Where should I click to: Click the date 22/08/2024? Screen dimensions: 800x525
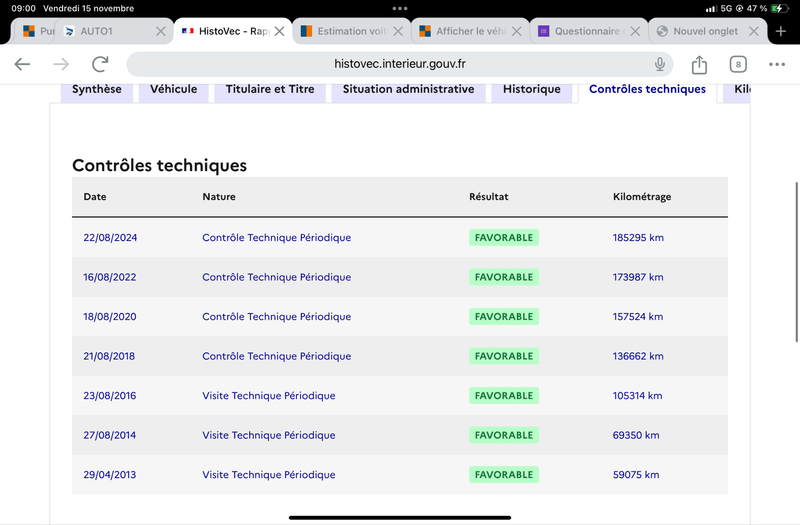click(x=110, y=238)
